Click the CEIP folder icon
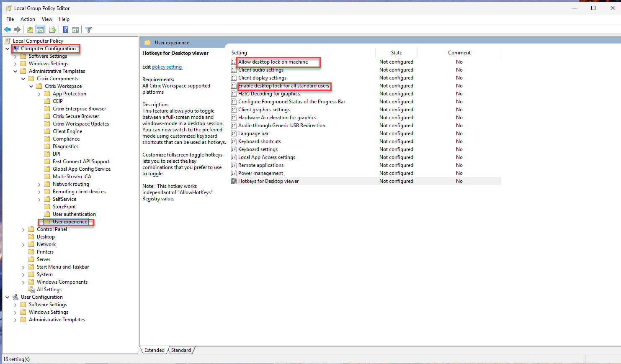 [x=47, y=101]
